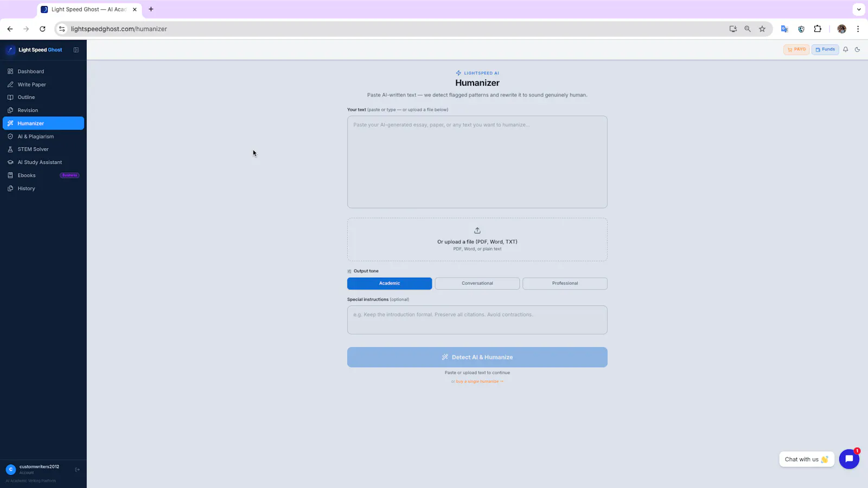Screen dimensions: 868x488
Task: Open the browser extensions puzzle icon
Action: click(818, 29)
